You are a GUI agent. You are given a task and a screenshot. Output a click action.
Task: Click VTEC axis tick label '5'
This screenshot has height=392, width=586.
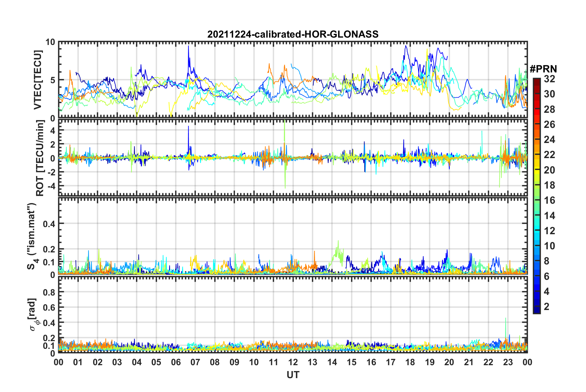pyautogui.click(x=53, y=80)
